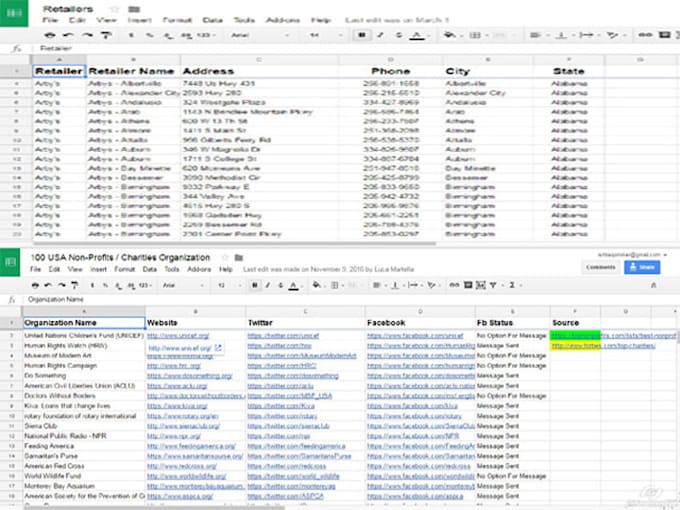Toggle bold in Retailers sheet toolbar
This screenshot has width=680, height=510.
(x=362, y=35)
